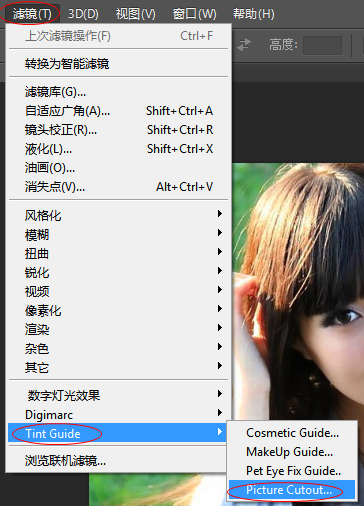Open the 滤镜(T) menu
Screen dimensions: 364x506
point(32,14)
